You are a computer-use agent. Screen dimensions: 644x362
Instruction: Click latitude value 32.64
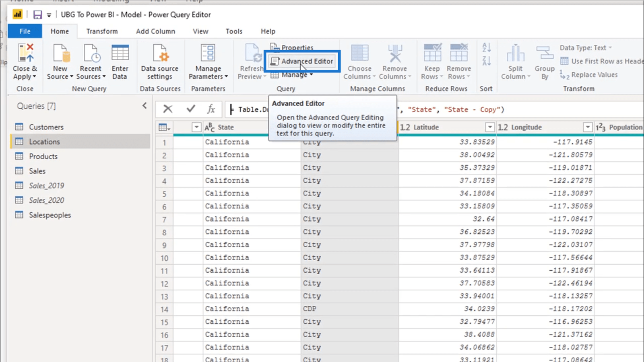point(447,219)
